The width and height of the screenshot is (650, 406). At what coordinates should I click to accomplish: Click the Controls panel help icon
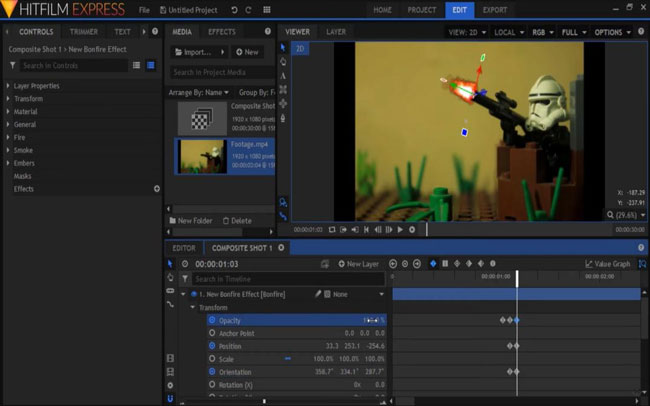pyautogui.click(x=155, y=32)
